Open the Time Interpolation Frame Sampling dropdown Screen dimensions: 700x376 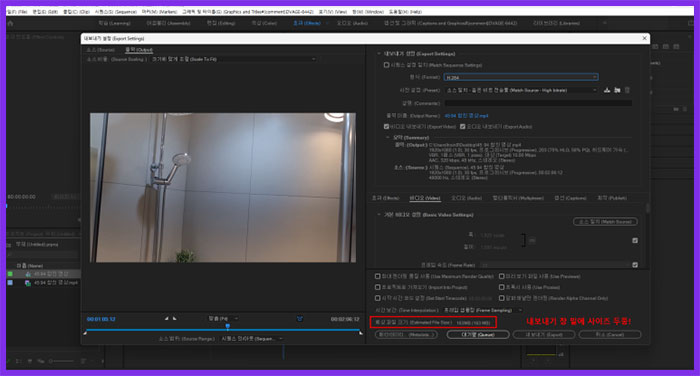pos(484,310)
